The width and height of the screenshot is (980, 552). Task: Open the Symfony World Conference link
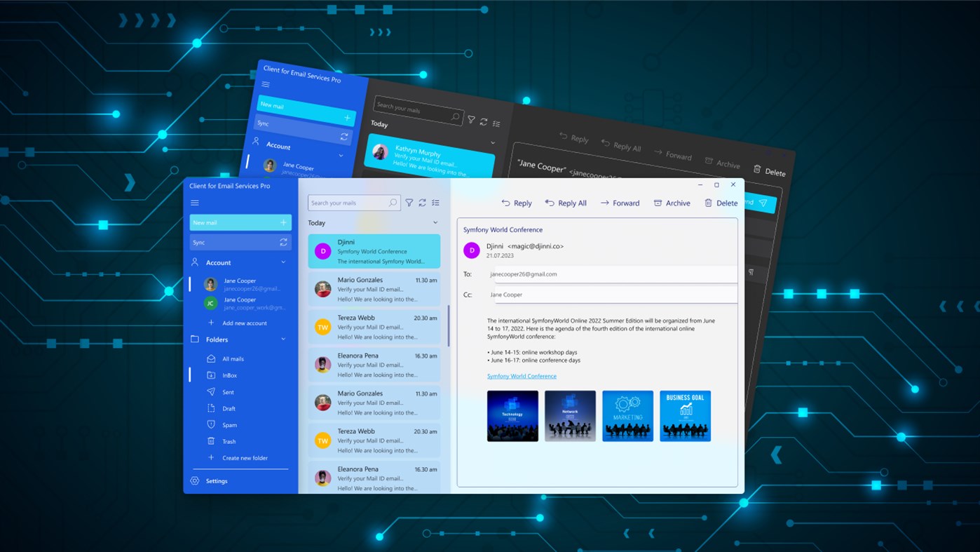[522, 376]
